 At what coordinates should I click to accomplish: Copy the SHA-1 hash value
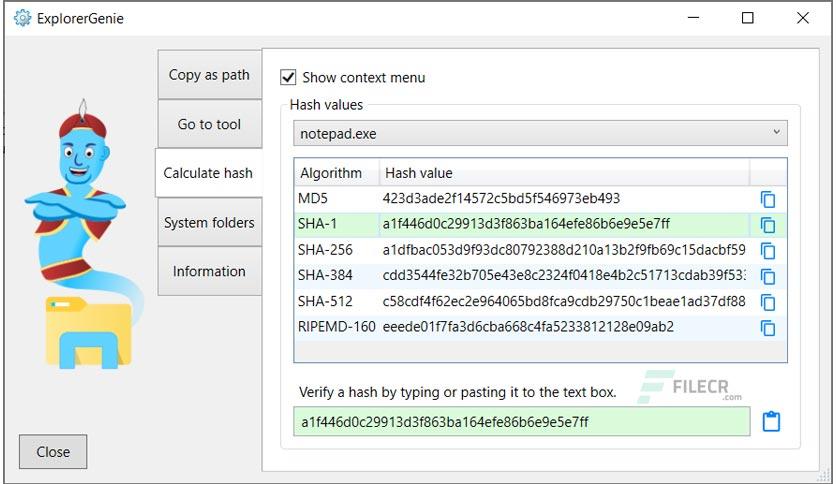768,225
